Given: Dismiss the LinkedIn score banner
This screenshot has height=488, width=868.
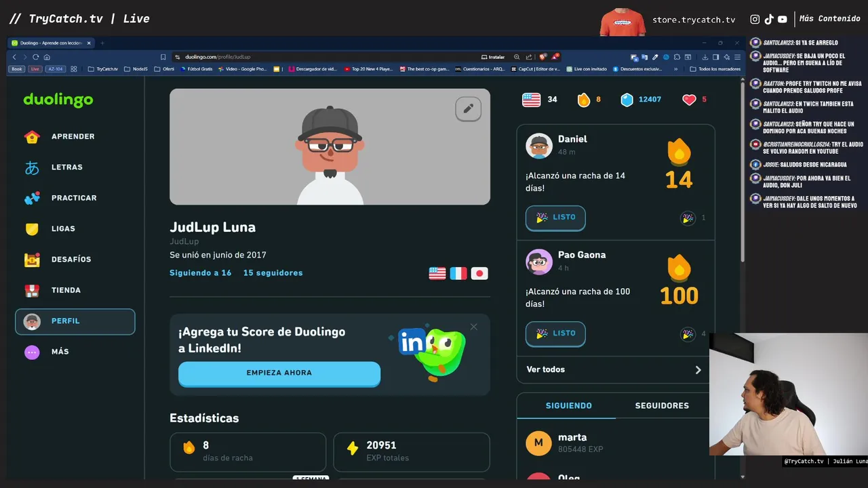Looking at the screenshot, I should coord(473,327).
